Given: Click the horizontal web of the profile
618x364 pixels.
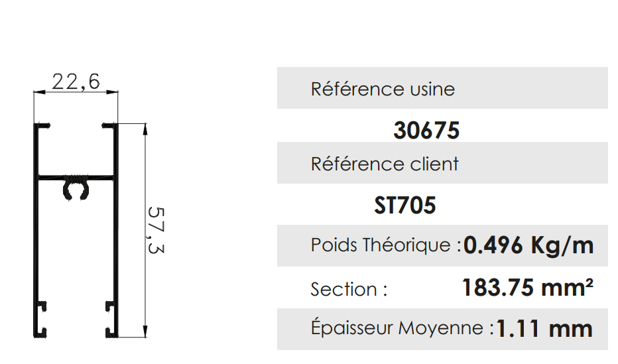Looking at the screenshot, I should [x=75, y=178].
